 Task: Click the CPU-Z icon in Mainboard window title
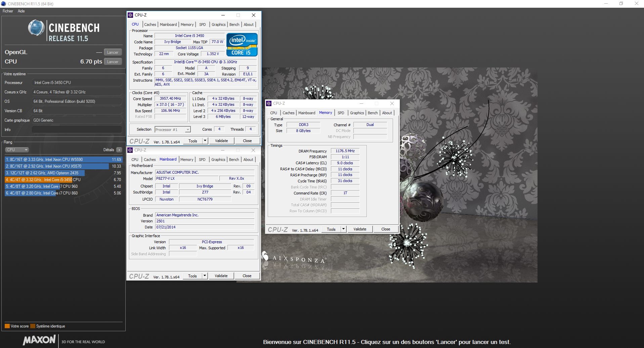click(130, 150)
